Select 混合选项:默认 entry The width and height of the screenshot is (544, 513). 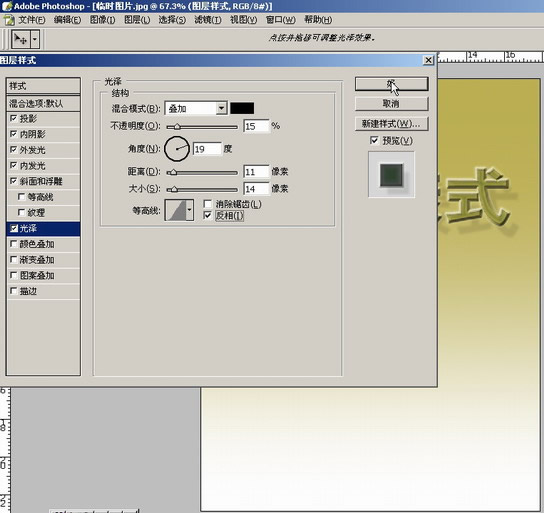click(x=43, y=103)
